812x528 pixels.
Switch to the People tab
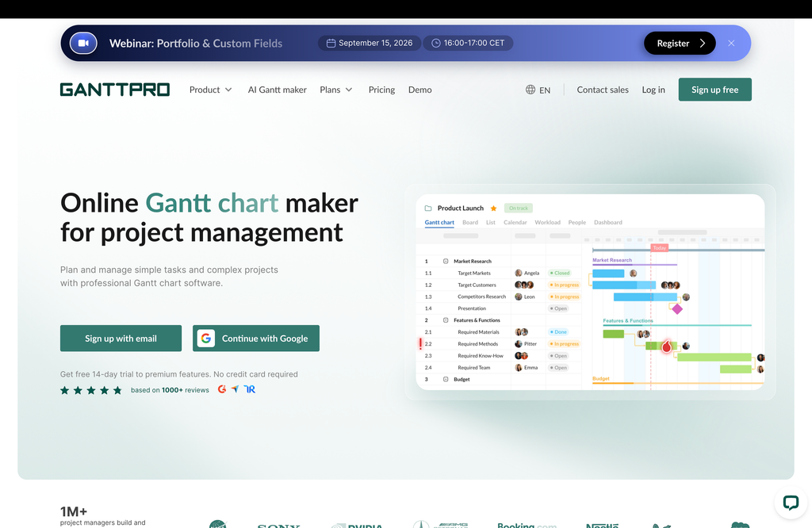click(x=577, y=223)
